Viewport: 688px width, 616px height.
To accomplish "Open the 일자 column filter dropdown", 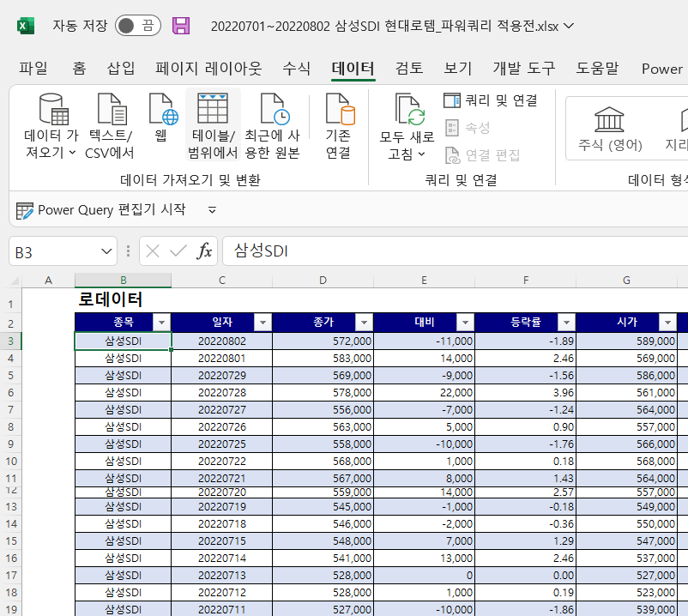I will pos(263,323).
